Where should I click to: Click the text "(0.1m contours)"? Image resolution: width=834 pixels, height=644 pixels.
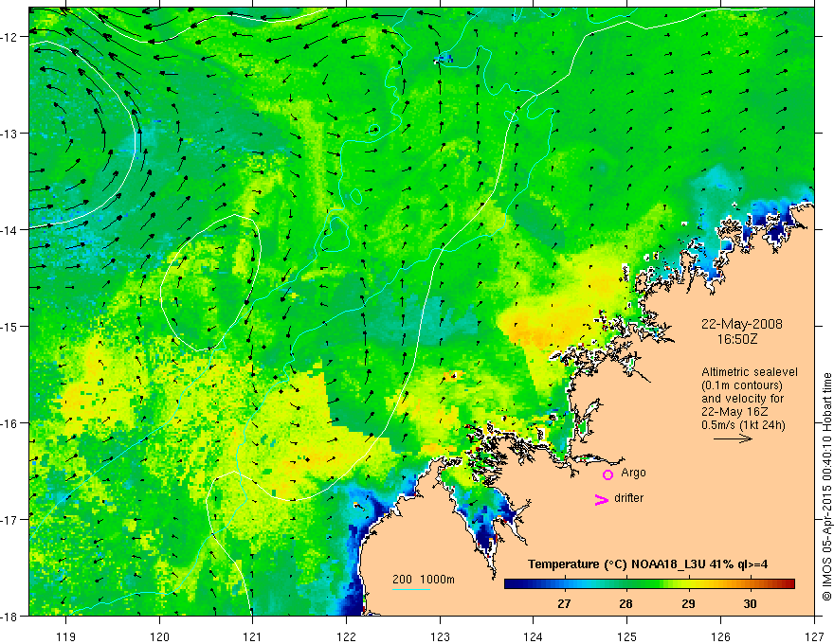742,385
